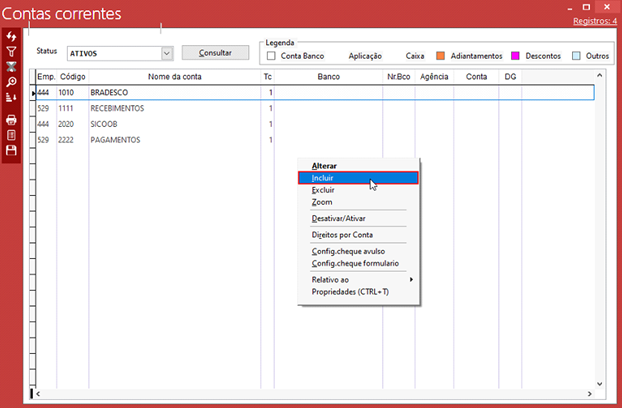Viewport: 622px width, 408px height.
Task: Click the magnifier zoom icon in sidebar
Action: coord(11,81)
